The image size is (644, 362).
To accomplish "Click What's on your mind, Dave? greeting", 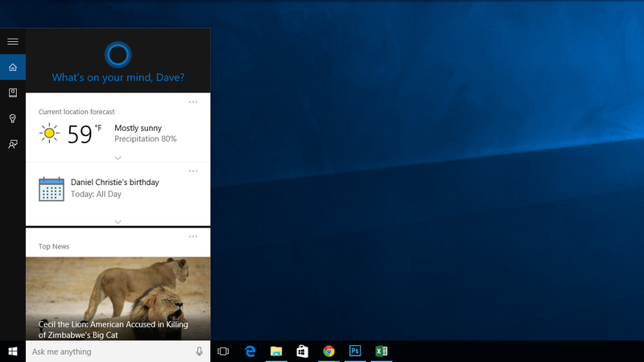I will (x=118, y=77).
